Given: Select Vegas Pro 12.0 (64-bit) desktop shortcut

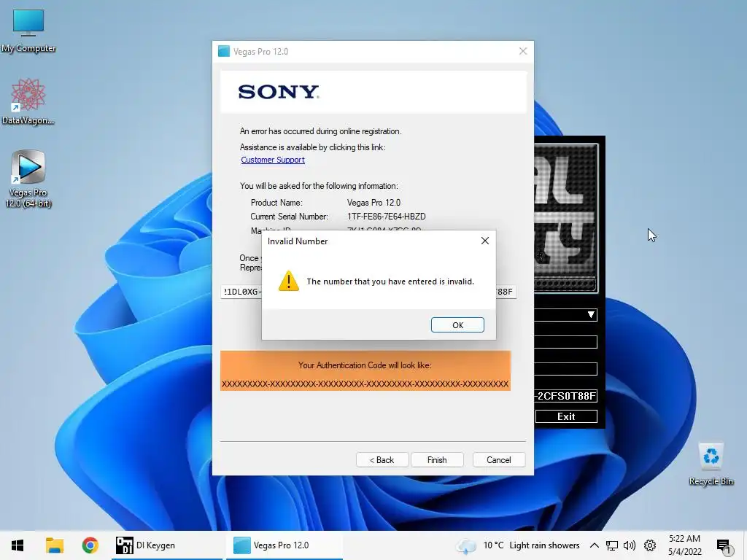Looking at the screenshot, I should point(28,179).
